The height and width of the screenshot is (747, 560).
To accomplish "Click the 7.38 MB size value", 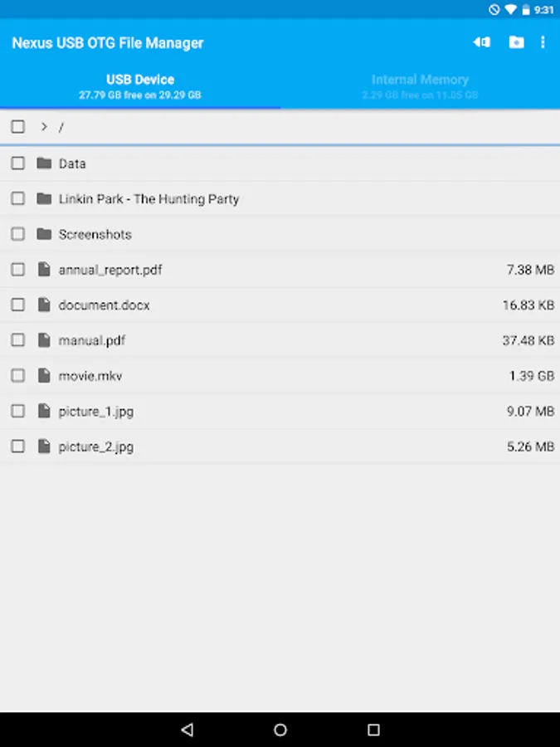I will (x=530, y=270).
